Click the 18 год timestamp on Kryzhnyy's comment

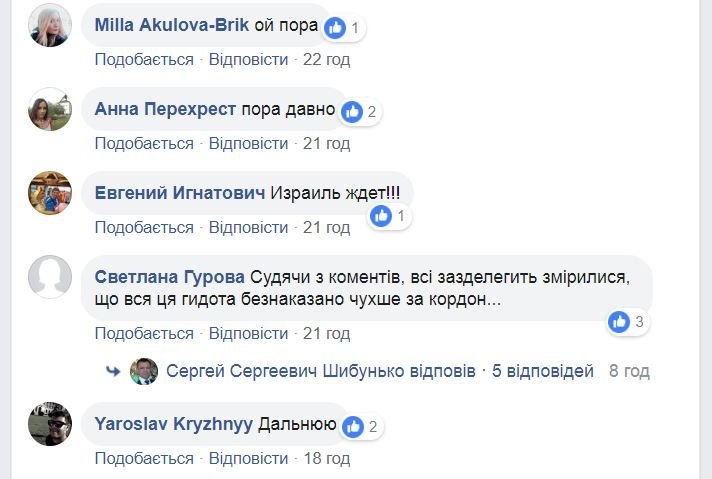(326, 459)
